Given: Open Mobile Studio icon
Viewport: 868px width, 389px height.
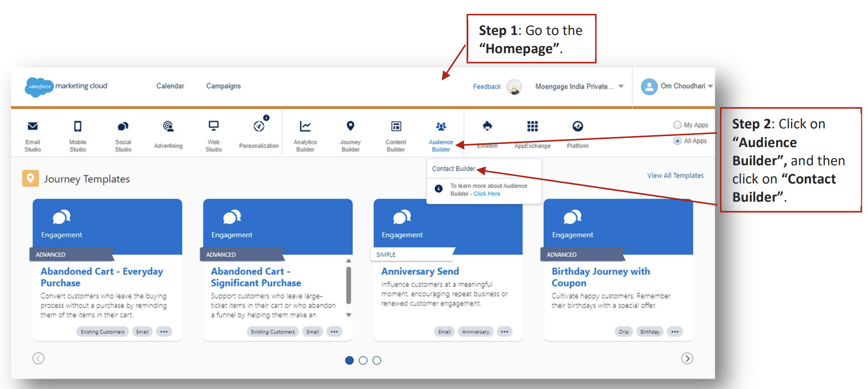Looking at the screenshot, I should click(x=78, y=126).
